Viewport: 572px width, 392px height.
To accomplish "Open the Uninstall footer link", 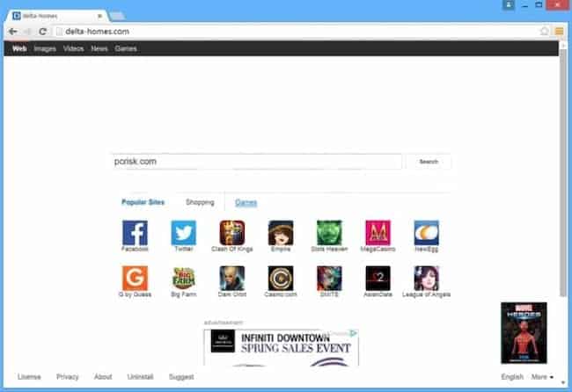I will coord(140,377).
